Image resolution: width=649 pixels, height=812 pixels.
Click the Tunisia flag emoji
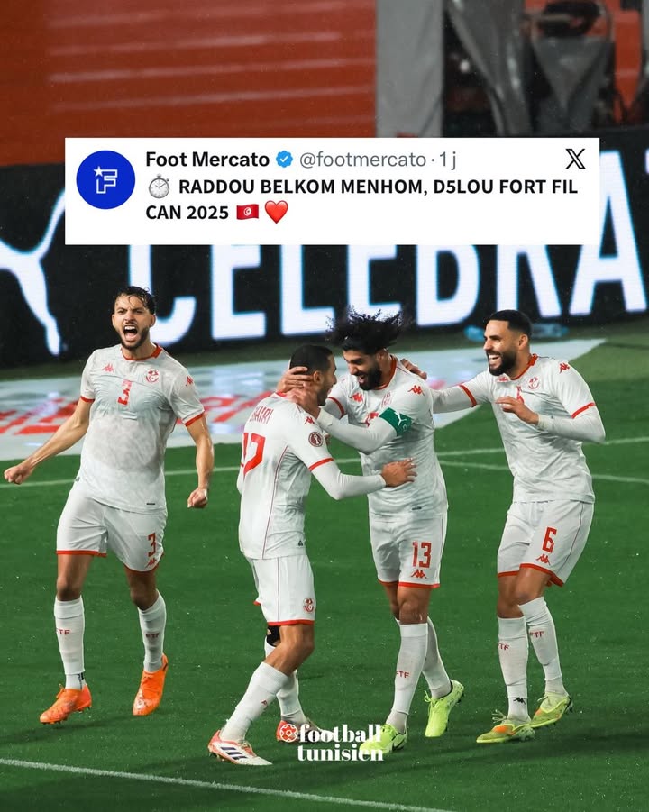(x=248, y=213)
